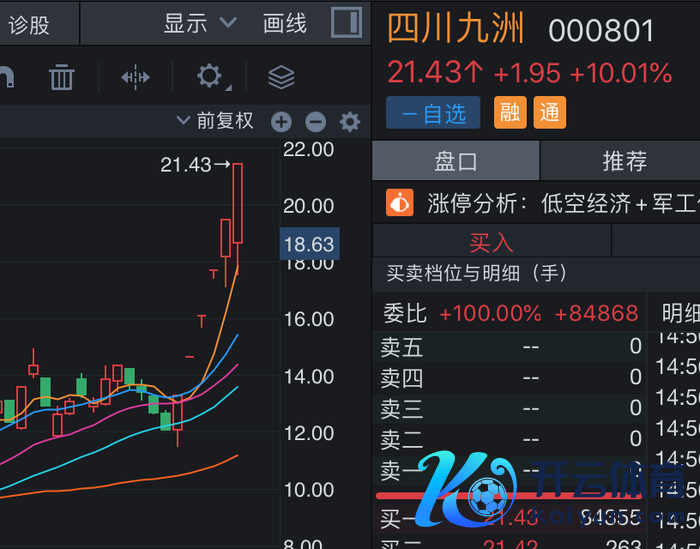
Task: Zoom out chart with minus icon
Action: 315,122
